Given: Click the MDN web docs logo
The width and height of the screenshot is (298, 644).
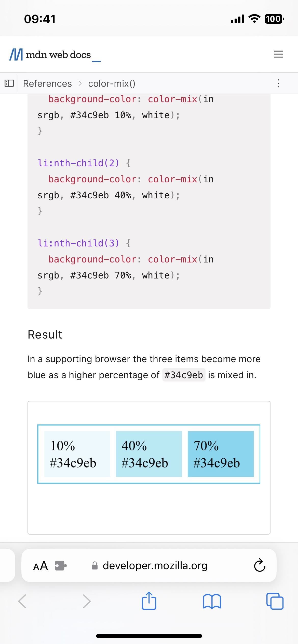Looking at the screenshot, I should pos(55,55).
